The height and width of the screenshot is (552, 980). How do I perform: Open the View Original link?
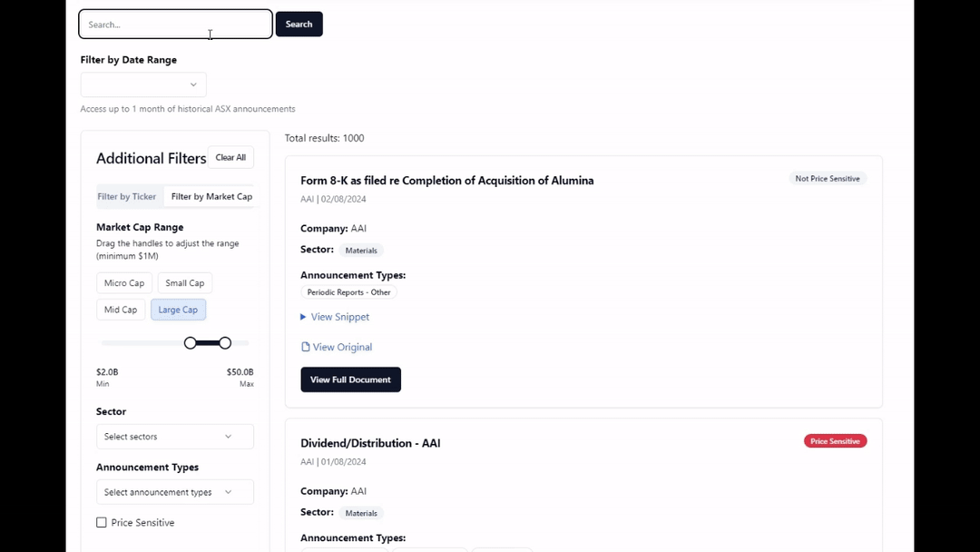click(342, 347)
